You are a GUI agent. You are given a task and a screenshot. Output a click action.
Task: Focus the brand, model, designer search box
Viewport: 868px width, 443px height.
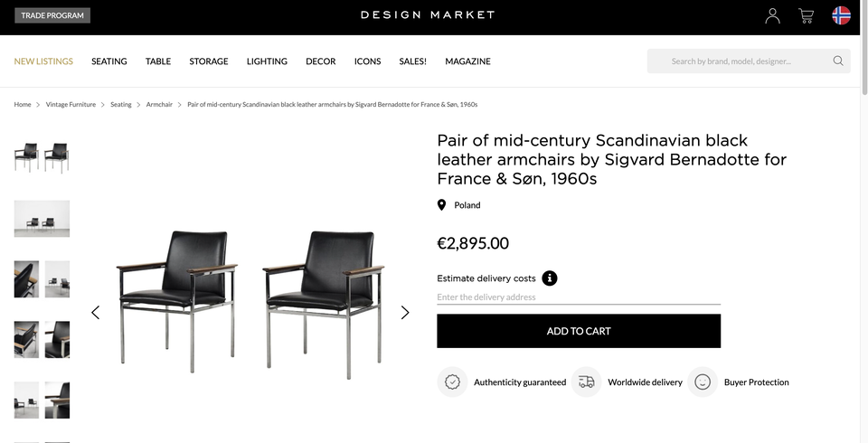click(x=741, y=61)
